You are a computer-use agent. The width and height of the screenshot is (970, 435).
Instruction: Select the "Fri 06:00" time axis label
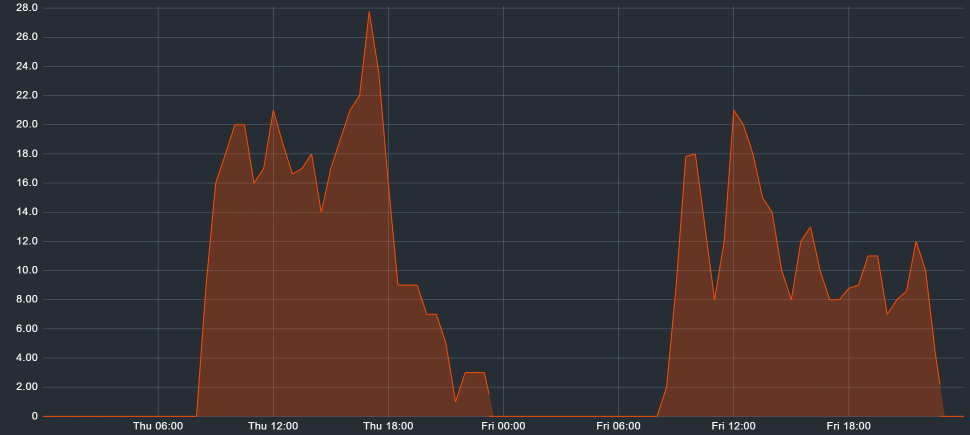618,426
